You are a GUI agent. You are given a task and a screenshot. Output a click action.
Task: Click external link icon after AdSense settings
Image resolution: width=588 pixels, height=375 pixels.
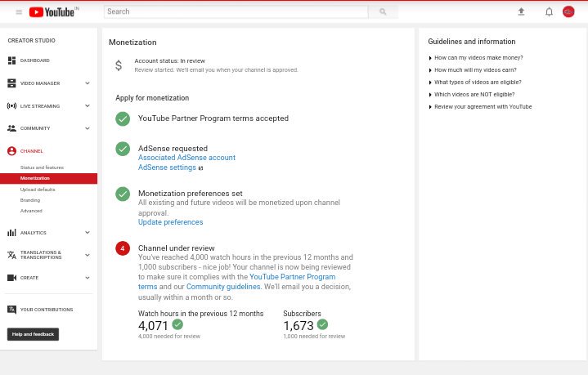[x=200, y=168]
